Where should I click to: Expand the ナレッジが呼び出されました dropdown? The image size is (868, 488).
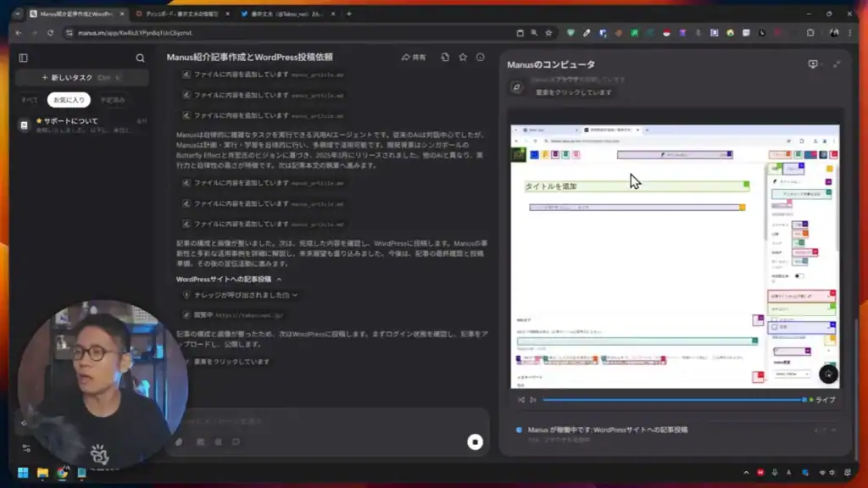pos(242,296)
